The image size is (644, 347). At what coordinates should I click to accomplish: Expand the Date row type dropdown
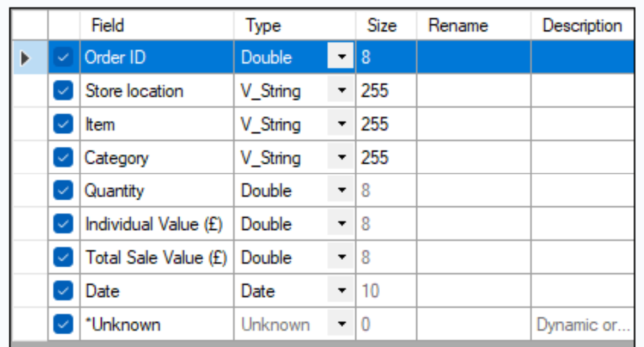click(341, 291)
